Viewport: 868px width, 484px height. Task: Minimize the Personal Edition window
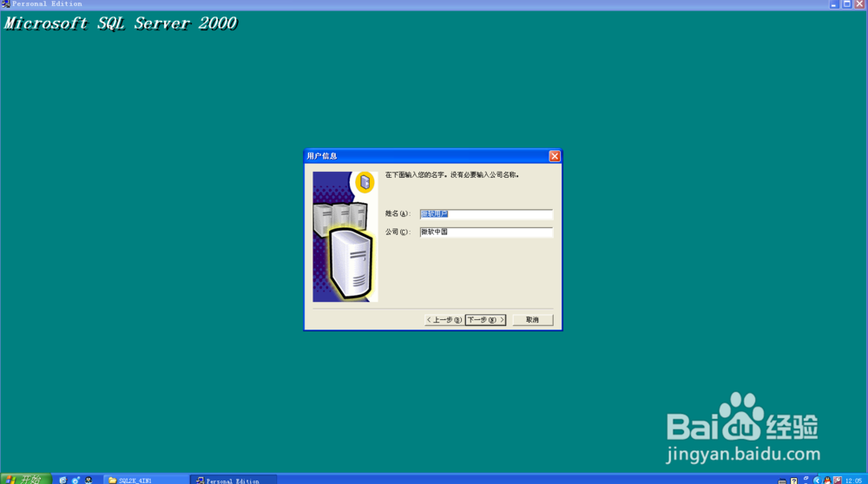834,3
